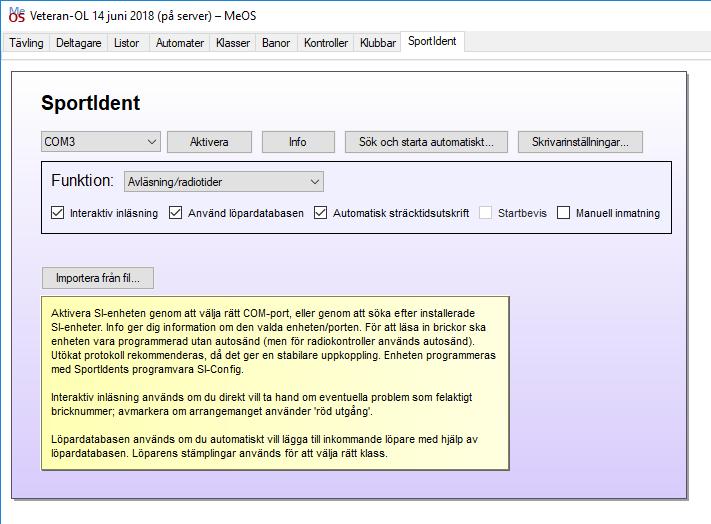Expand the Funktion dropdown Avläsning/radiotider
The height and width of the screenshot is (524, 711).
tap(224, 182)
